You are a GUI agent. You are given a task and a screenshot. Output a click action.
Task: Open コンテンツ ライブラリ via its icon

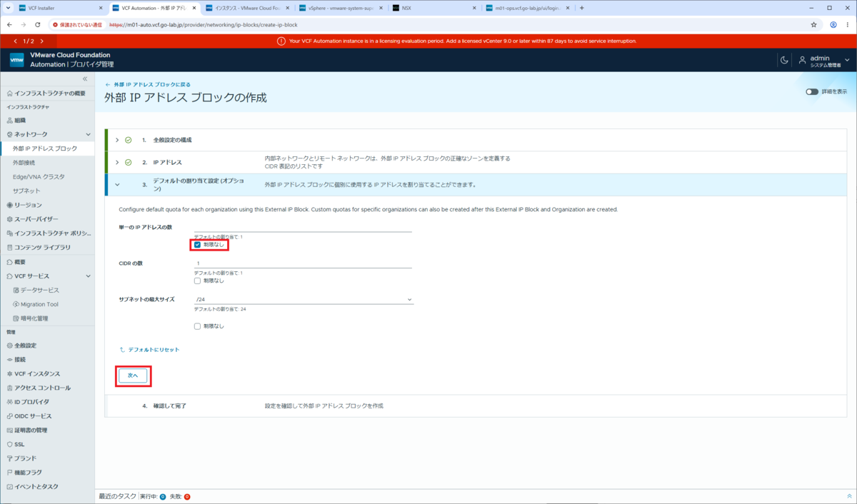tap(9, 247)
